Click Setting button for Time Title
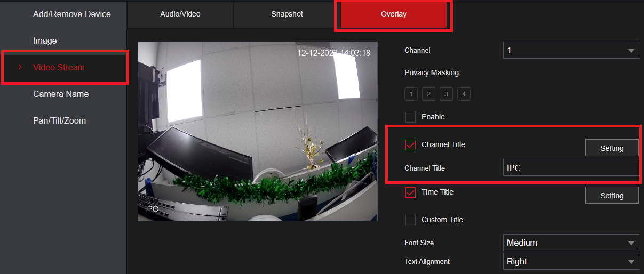 (x=612, y=195)
